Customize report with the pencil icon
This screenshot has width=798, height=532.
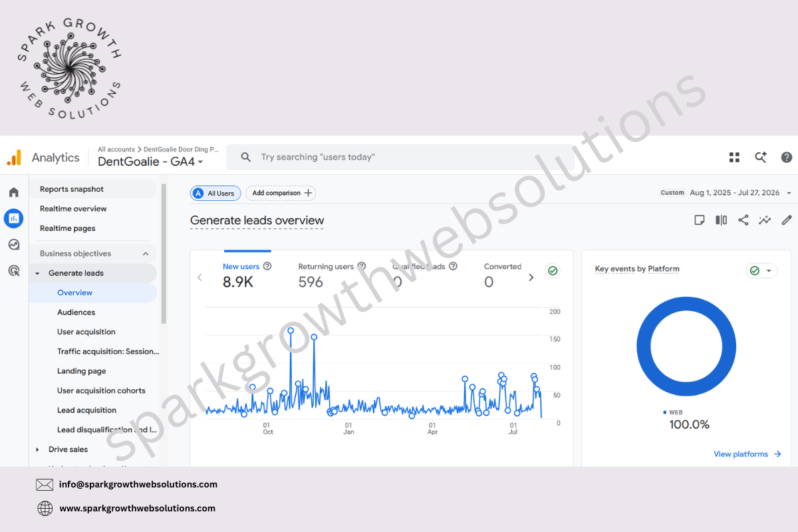click(787, 220)
